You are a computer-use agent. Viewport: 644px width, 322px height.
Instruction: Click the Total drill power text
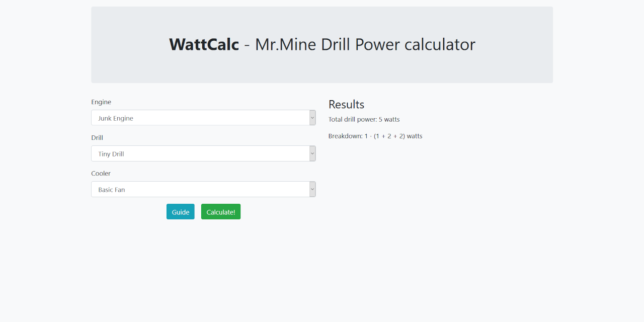click(x=364, y=119)
